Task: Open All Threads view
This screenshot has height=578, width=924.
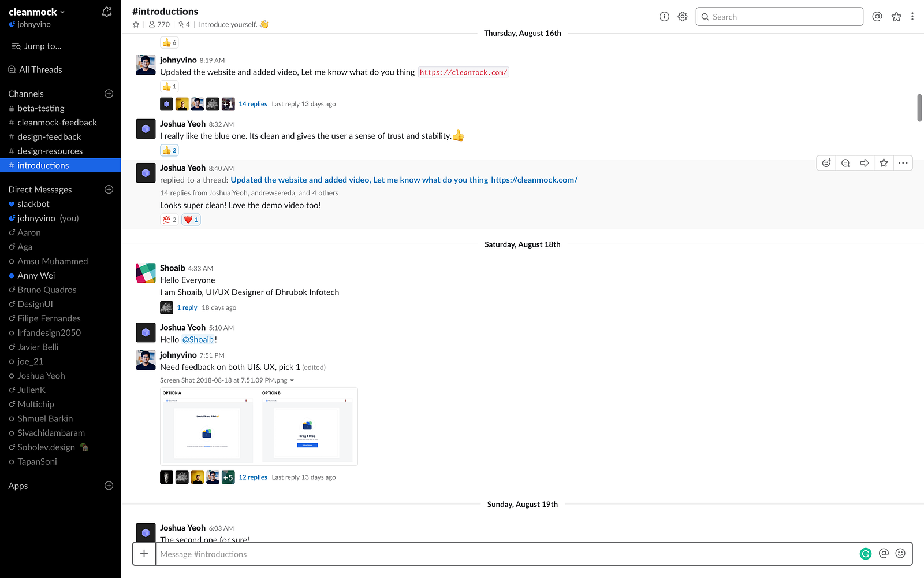Action: tap(36, 70)
